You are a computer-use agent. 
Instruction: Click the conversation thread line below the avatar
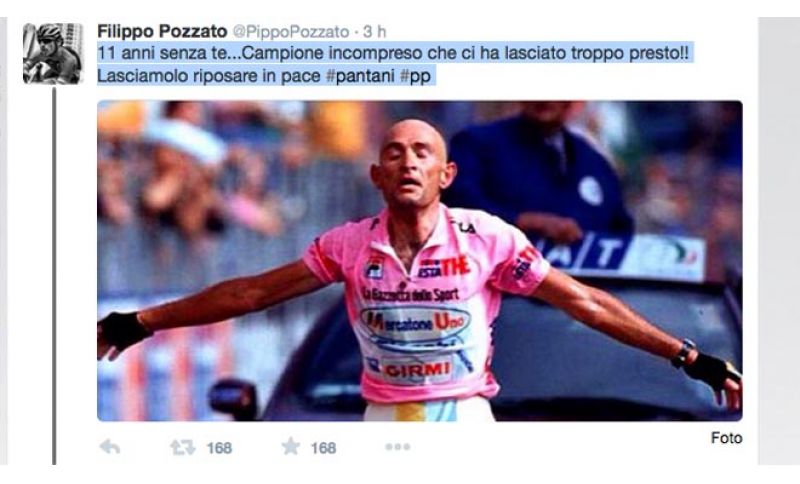(54, 275)
